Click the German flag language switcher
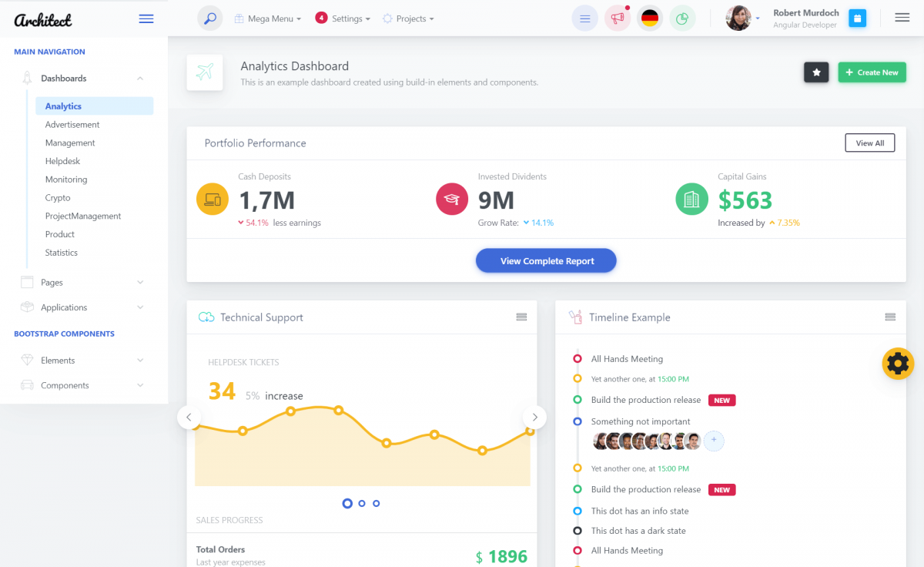The width and height of the screenshot is (924, 567). click(649, 18)
